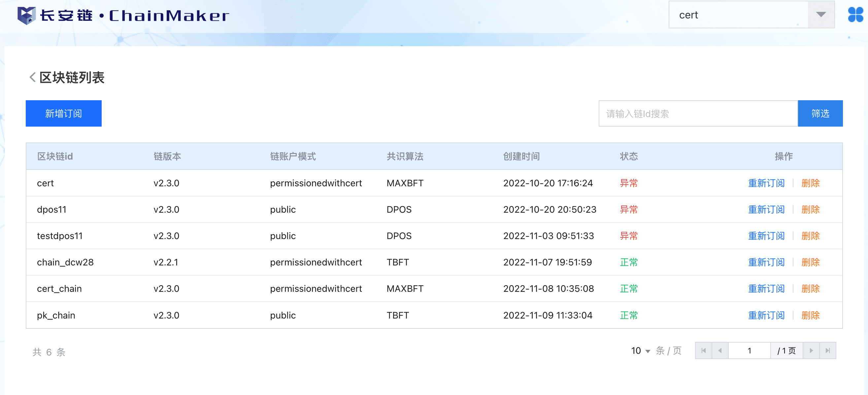Screen dimensions: 868x395
Task: Click the page number input box
Action: tap(750, 350)
